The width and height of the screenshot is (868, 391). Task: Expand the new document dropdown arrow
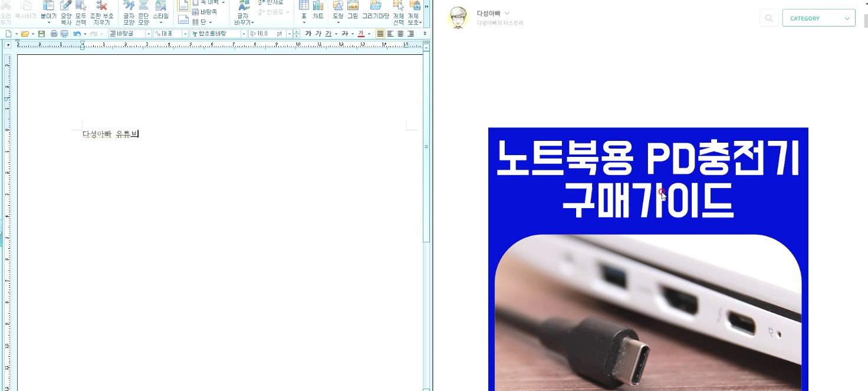(x=17, y=34)
